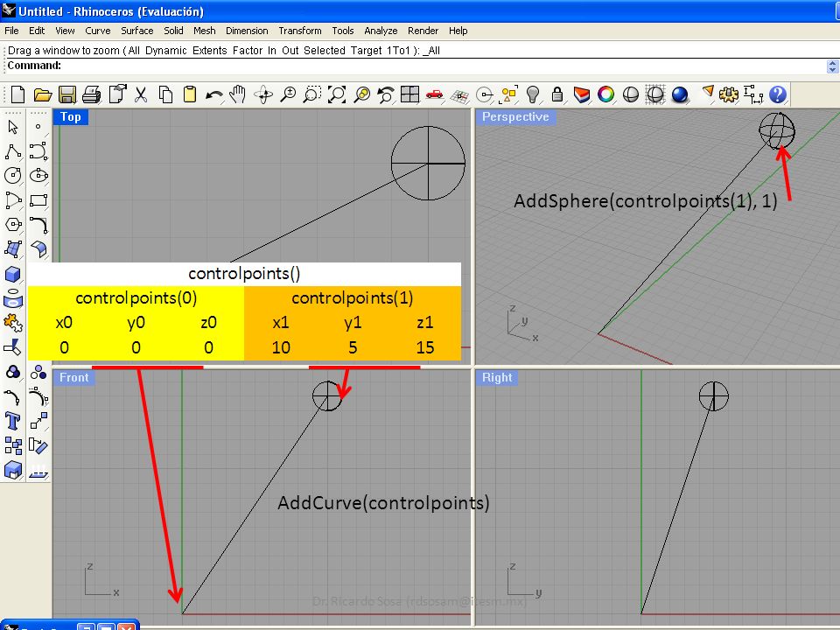Open the Curve menu
This screenshot has width=840, height=630.
[97, 31]
